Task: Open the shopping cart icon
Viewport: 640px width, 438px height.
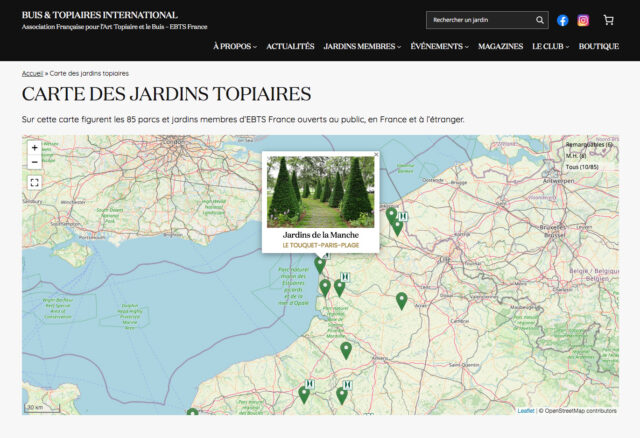Action: click(x=608, y=20)
